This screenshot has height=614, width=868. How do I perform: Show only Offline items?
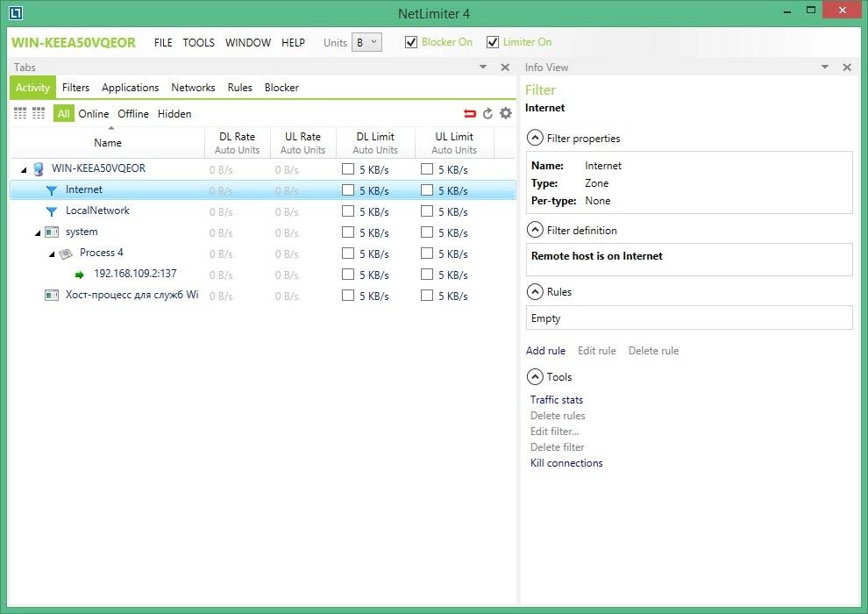(x=133, y=113)
